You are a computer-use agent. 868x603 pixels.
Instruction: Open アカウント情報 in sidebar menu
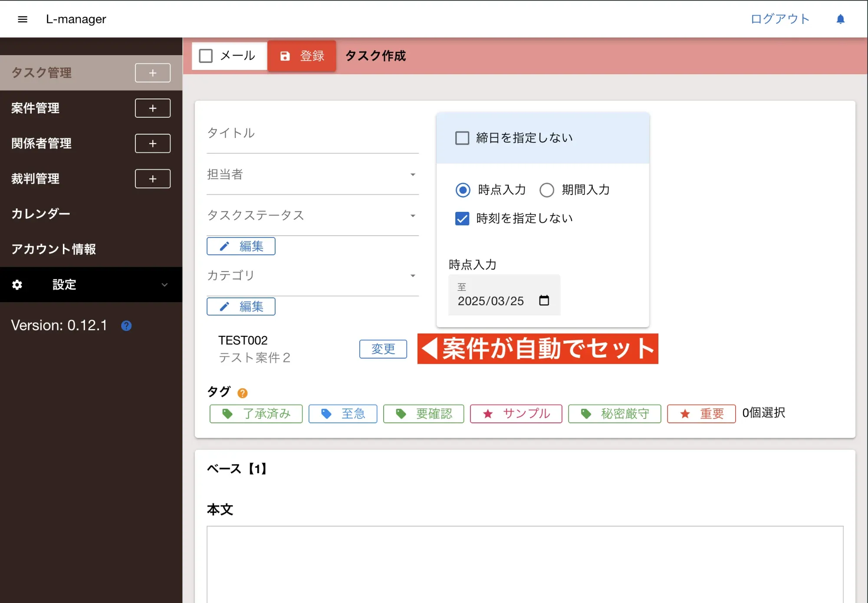[53, 249]
